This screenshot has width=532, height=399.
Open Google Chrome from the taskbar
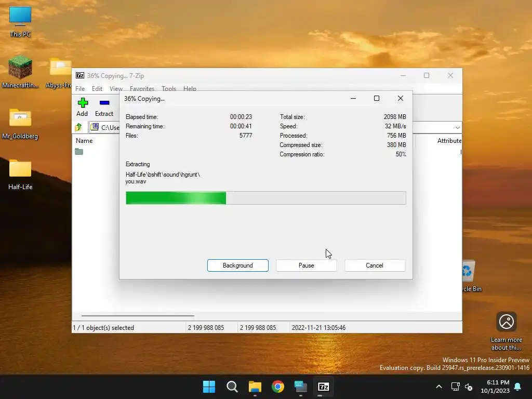click(x=278, y=387)
